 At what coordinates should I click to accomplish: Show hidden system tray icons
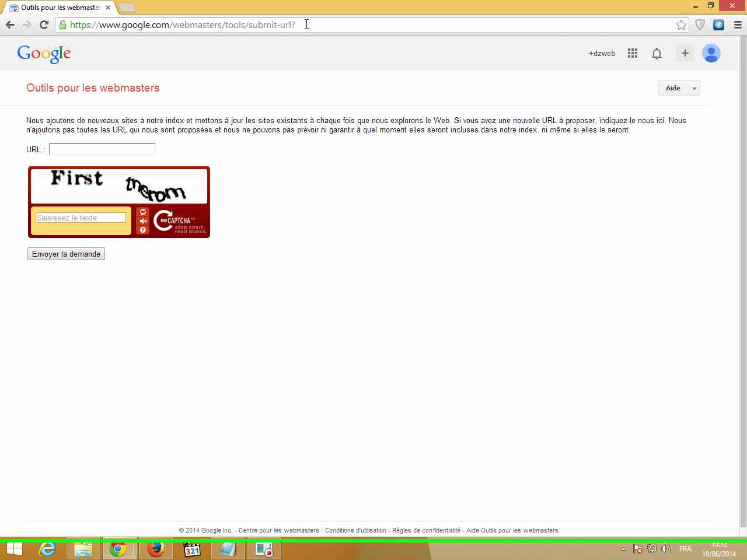623,549
